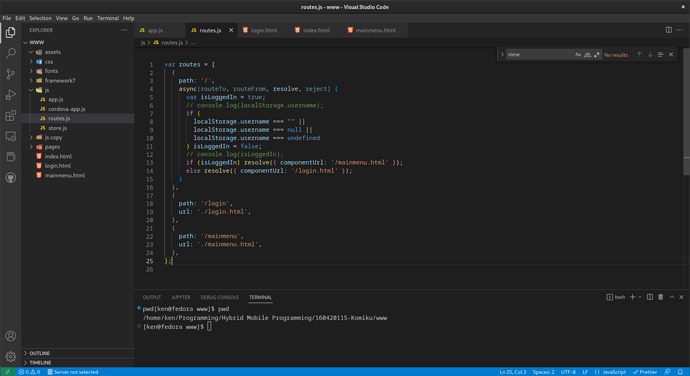690x376 pixels.
Task: Add a new terminal
Action: [x=632, y=297]
